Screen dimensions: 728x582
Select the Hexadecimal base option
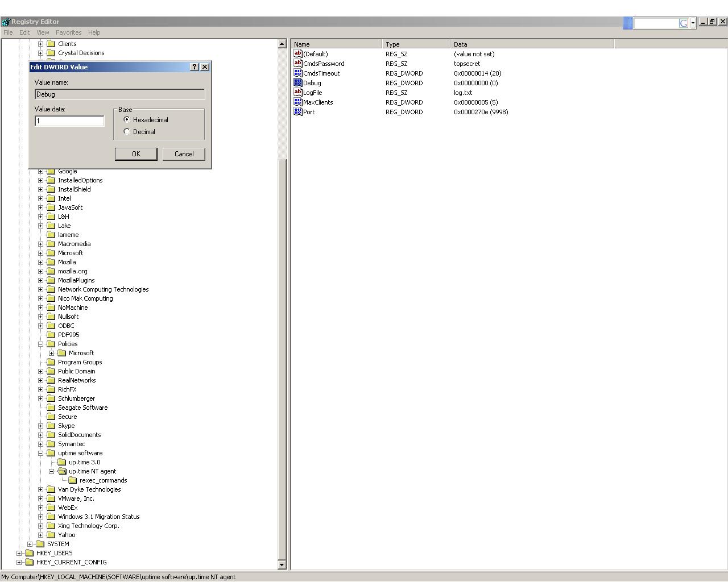127,119
